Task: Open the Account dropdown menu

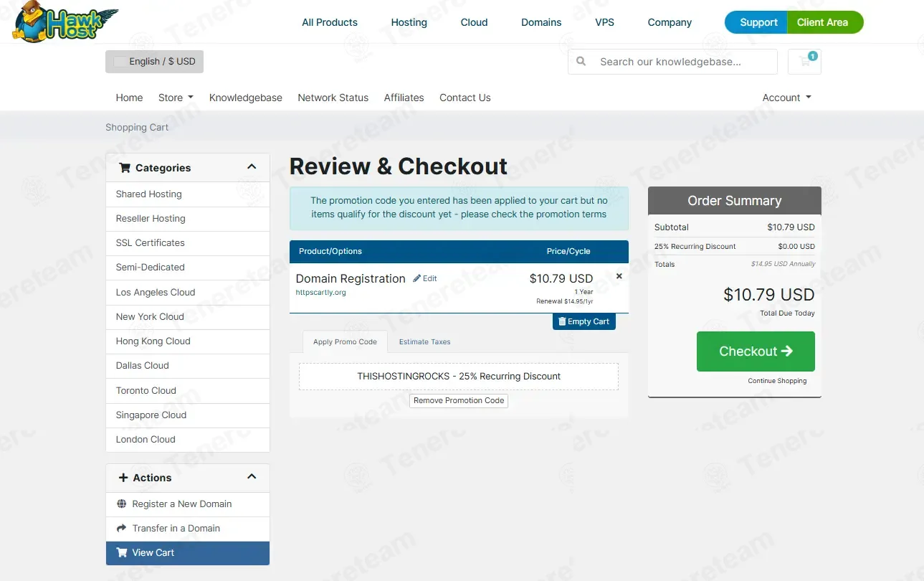Action: pyautogui.click(x=787, y=98)
